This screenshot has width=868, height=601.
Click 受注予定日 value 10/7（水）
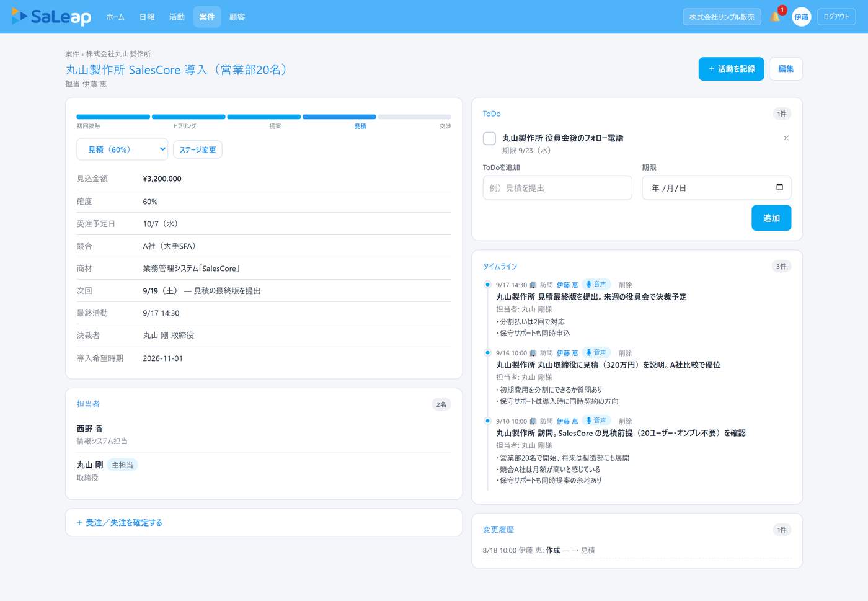click(161, 224)
